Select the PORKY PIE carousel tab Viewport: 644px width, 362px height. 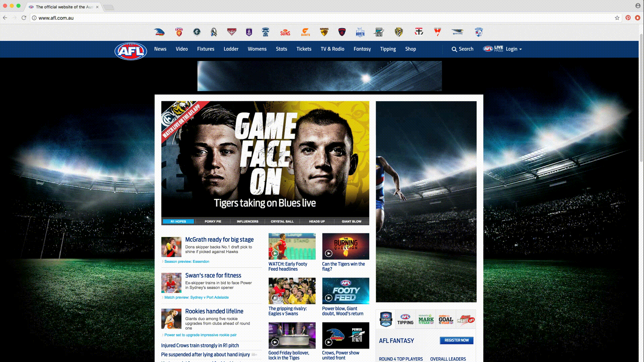[213, 222]
